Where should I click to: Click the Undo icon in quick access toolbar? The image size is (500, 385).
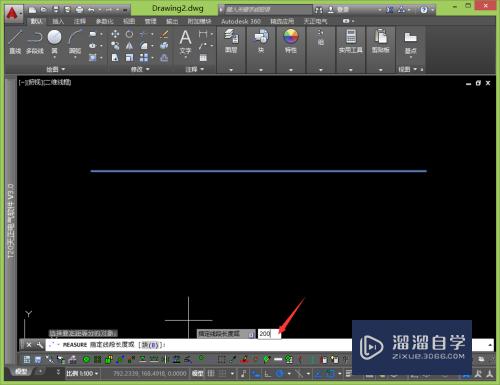[91, 10]
